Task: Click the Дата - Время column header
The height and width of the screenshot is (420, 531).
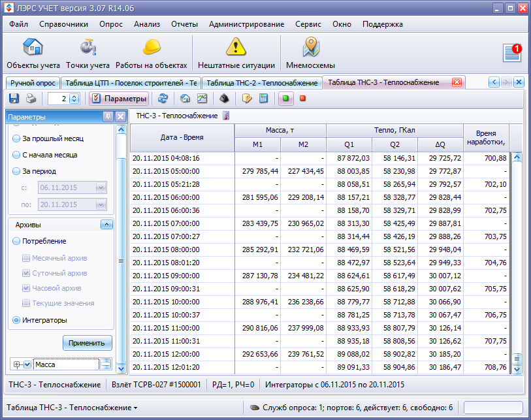Action: [x=182, y=138]
